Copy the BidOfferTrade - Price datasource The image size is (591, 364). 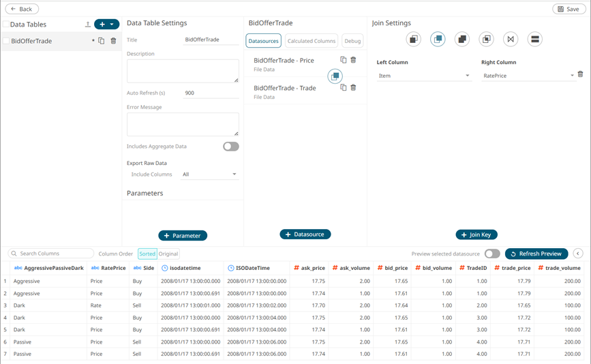[344, 61]
